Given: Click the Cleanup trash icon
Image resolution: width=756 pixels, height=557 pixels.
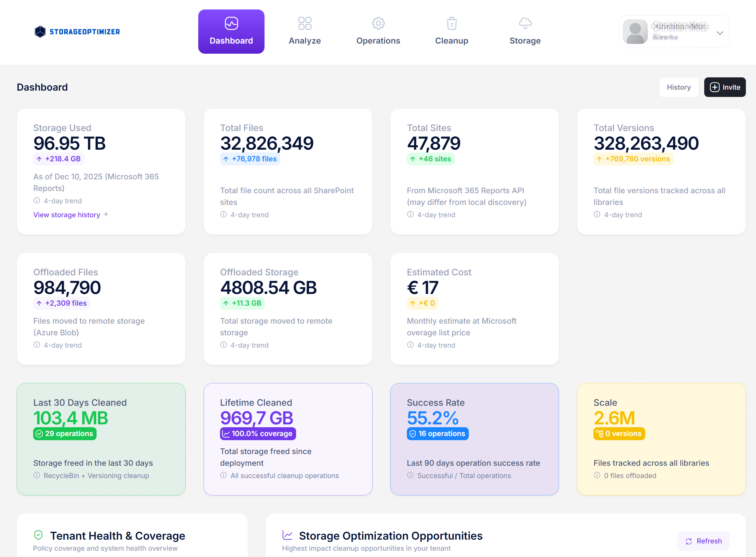Looking at the screenshot, I should point(451,23).
